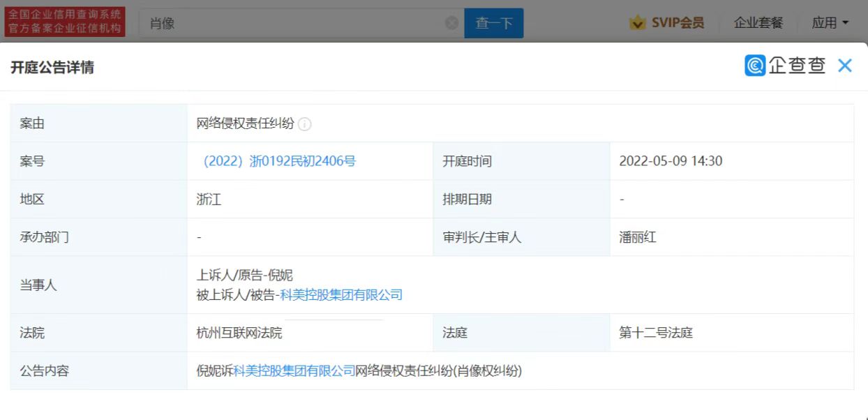Select the case cause text 网络侵权责任纠纷
The image size is (868, 420).
pyautogui.click(x=246, y=124)
